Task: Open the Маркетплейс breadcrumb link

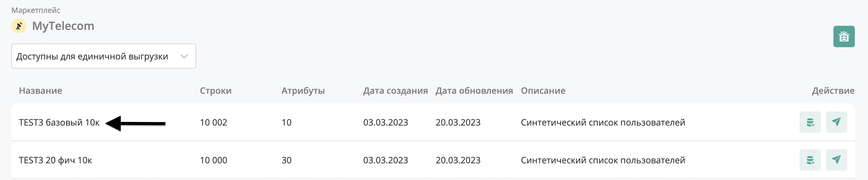Action: [36, 10]
